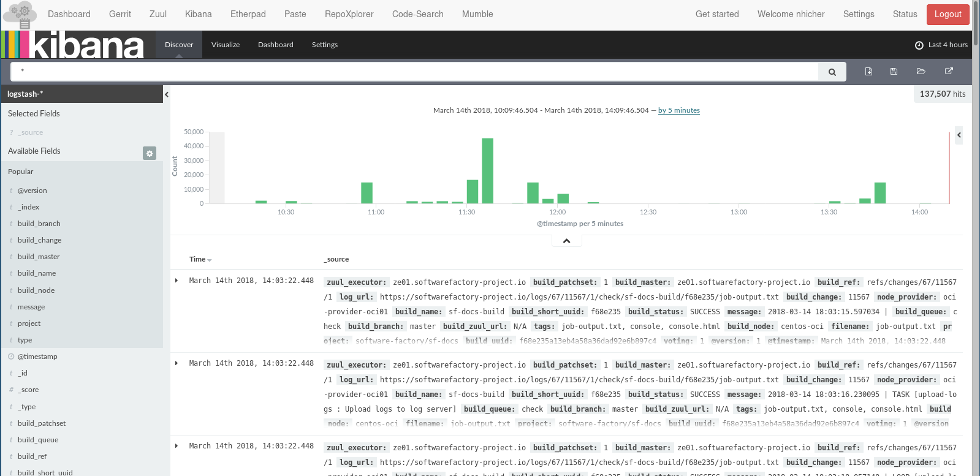Click the Logout button

948,14
